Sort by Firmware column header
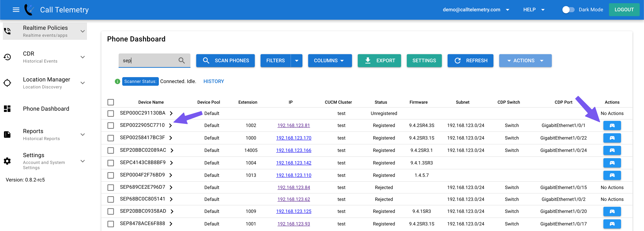 [418, 102]
